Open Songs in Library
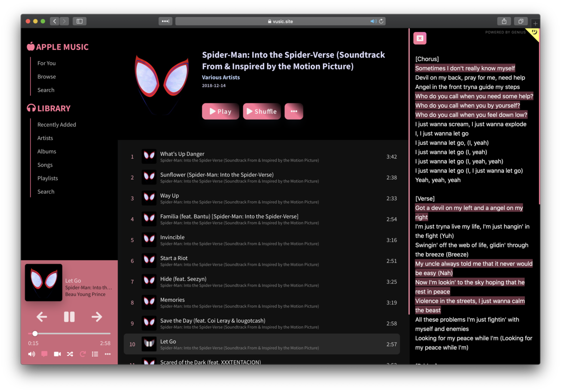This screenshot has height=392, width=561. 45,165
